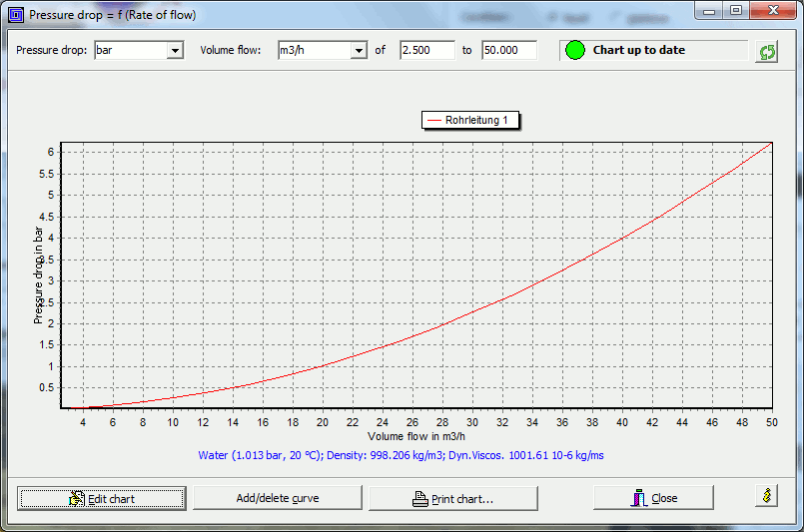Viewport: 804px width, 532px height.
Task: Click the window title bar app icon
Action: click(x=16, y=15)
